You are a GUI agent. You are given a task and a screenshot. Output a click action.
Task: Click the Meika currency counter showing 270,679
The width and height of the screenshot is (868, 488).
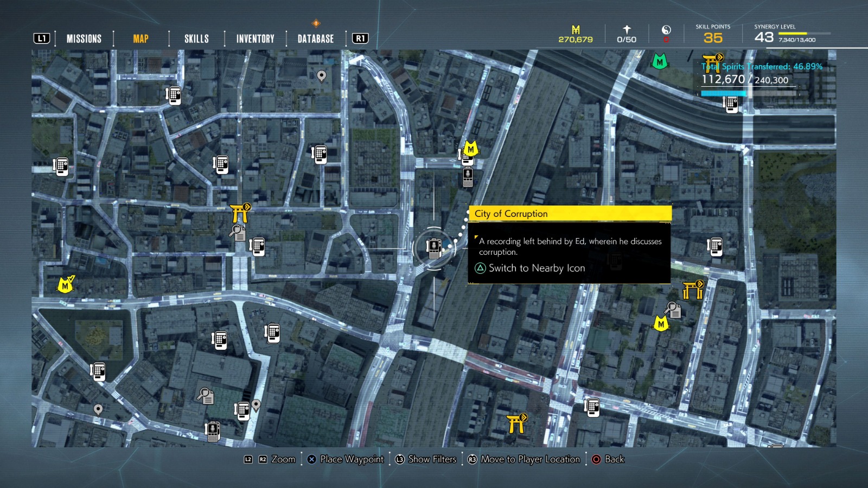(575, 33)
